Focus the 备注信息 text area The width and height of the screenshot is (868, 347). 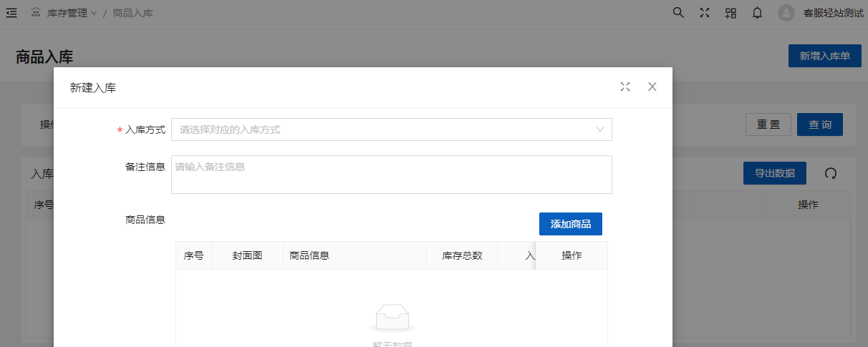point(391,175)
